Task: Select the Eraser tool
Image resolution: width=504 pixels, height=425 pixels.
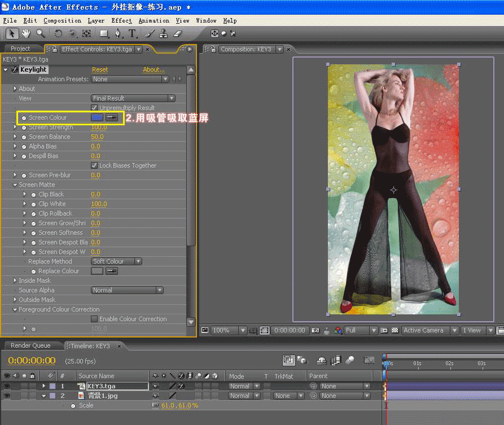Action: (178, 34)
